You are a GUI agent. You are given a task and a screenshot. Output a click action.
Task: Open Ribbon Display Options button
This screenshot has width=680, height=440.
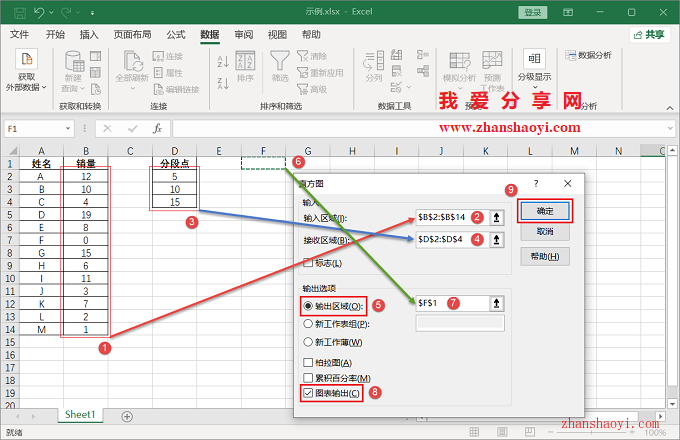568,13
